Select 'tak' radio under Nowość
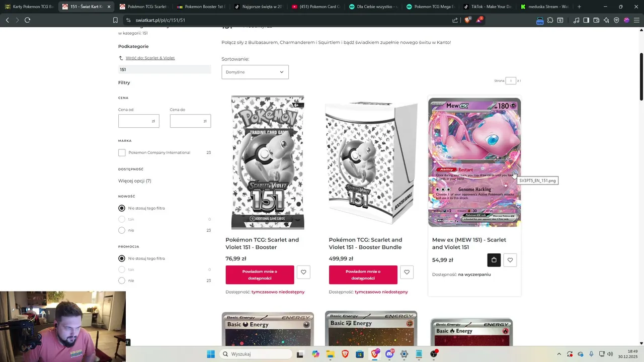 click(x=122, y=219)
